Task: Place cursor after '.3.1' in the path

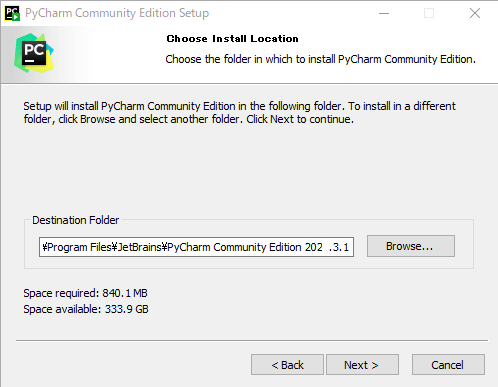Action: (x=350, y=247)
